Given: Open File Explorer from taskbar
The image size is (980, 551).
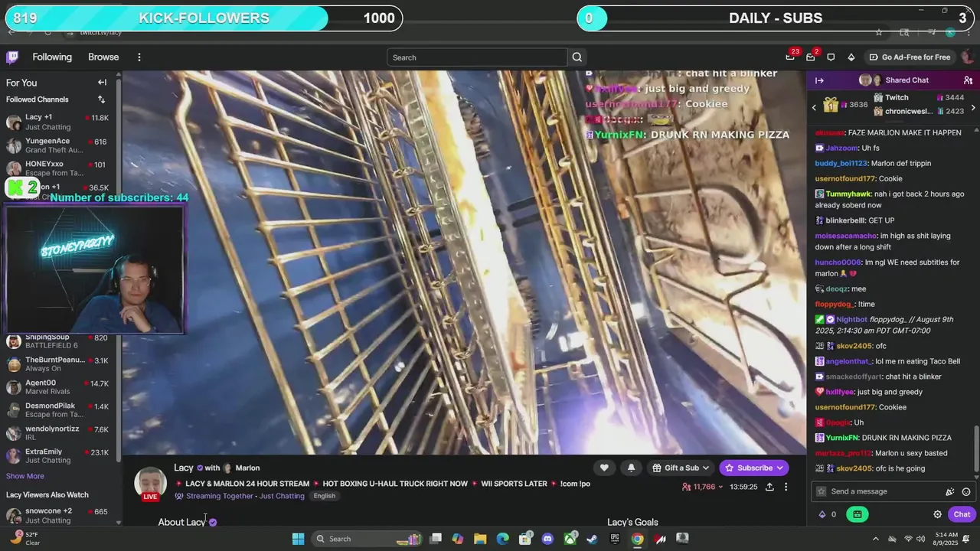Looking at the screenshot, I should (x=480, y=539).
